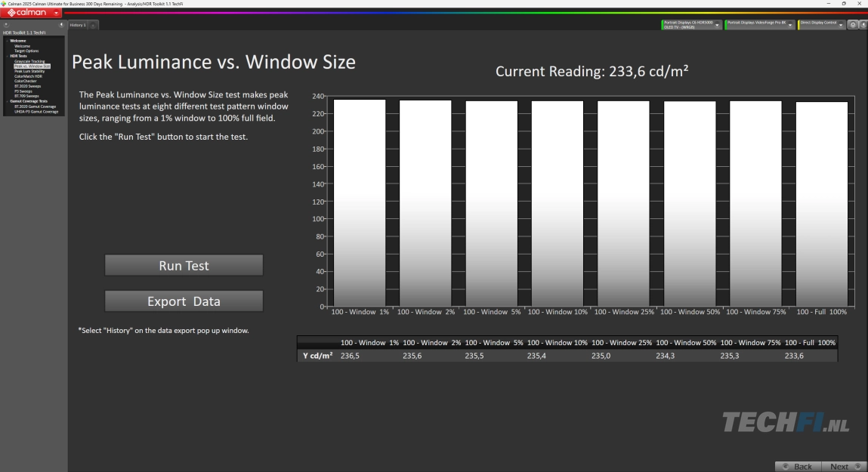The width and height of the screenshot is (868, 472).
Task: Click the round icon at sidebar top-left
Action: click(x=6, y=25)
